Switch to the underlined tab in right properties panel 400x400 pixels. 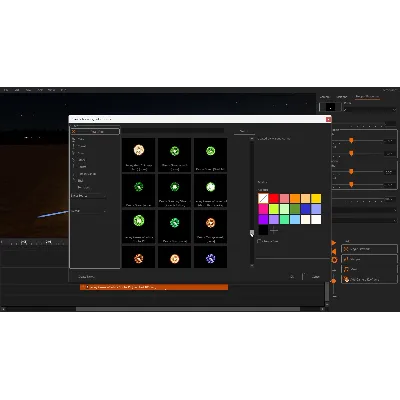(367, 97)
